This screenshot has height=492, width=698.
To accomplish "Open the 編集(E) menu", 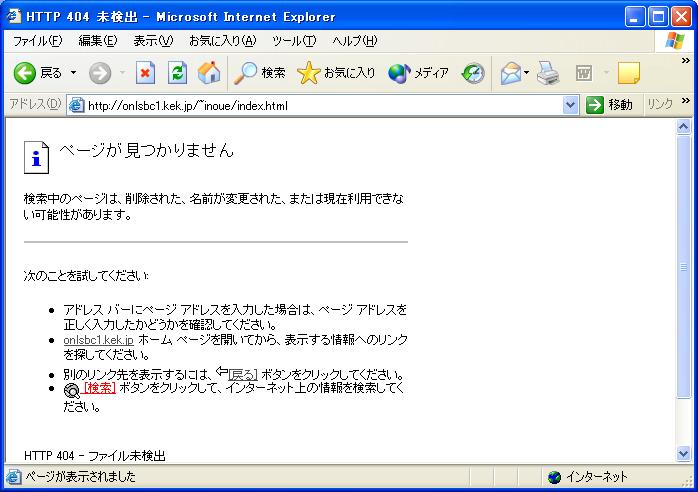I will (97, 41).
